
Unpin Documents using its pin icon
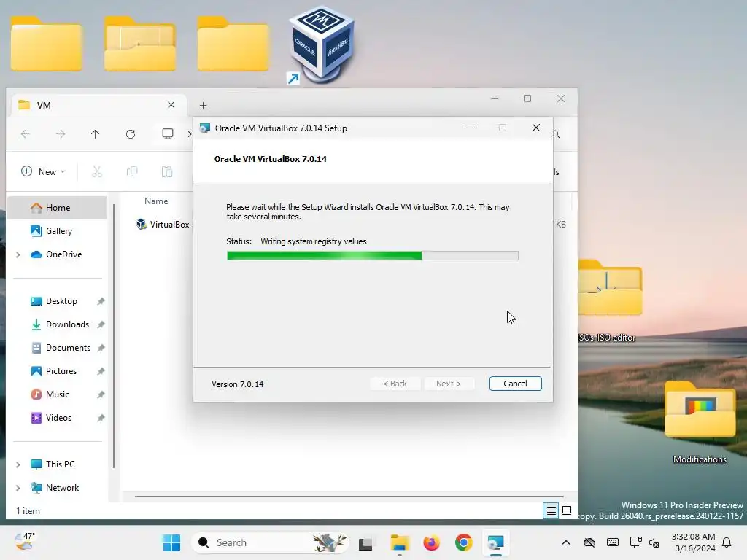(x=101, y=348)
